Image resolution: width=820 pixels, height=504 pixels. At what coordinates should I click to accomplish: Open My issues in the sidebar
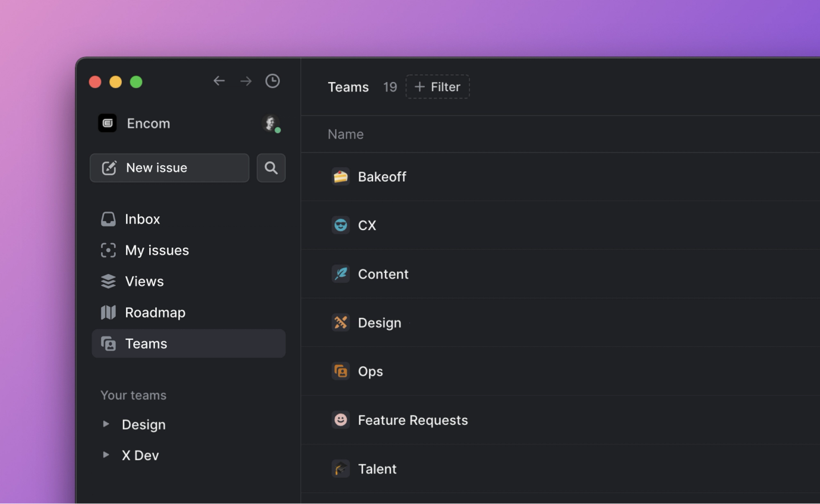tap(188, 250)
